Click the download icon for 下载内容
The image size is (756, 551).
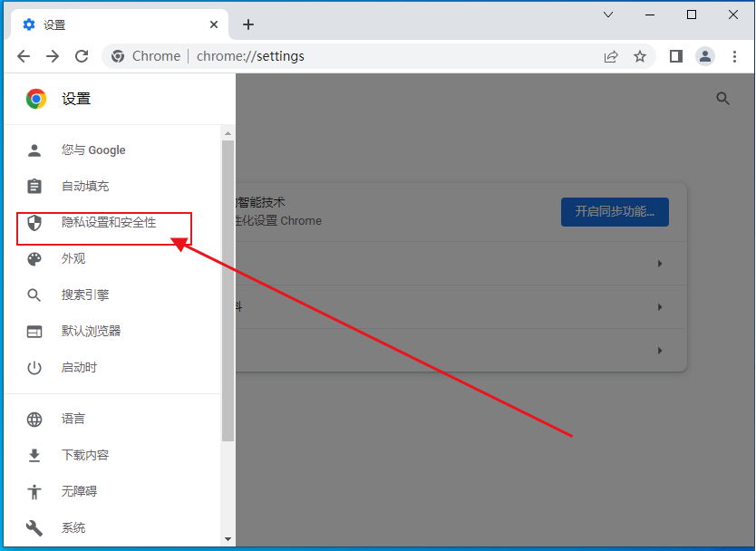(34, 455)
